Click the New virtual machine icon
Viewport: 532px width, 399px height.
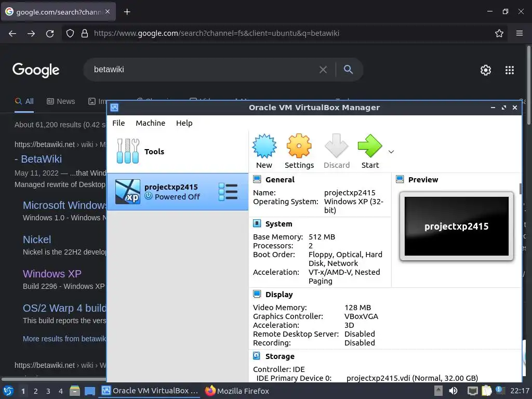[264, 147]
